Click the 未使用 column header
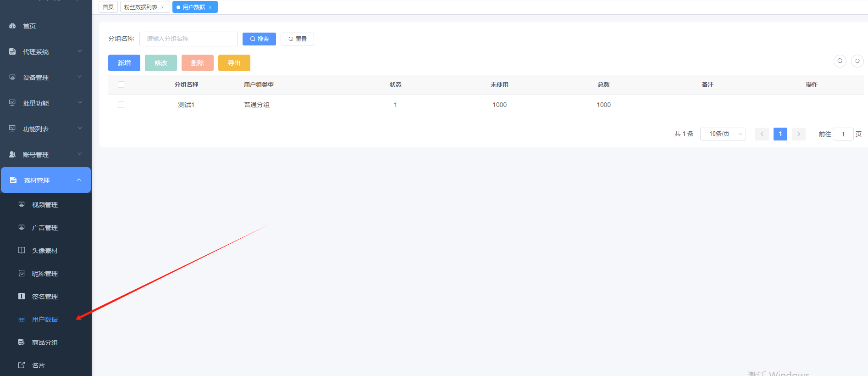868x376 pixels. 499,84
